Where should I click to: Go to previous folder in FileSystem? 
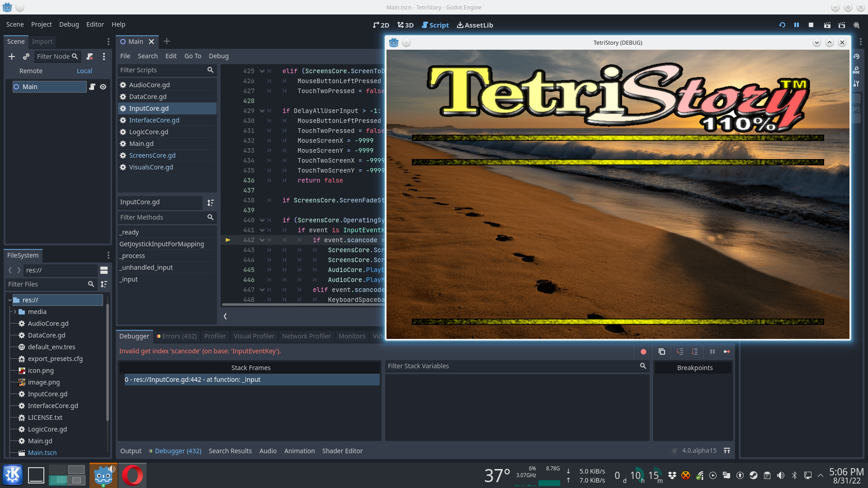10,270
